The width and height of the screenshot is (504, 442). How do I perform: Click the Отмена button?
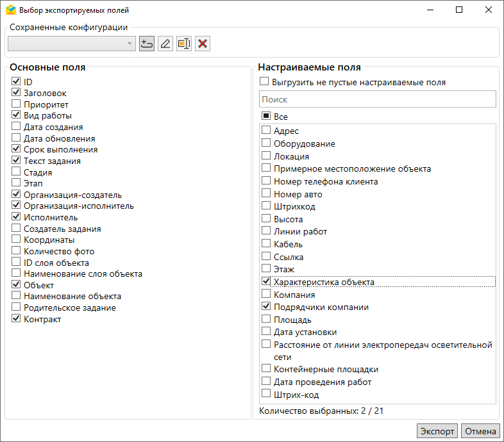click(480, 430)
